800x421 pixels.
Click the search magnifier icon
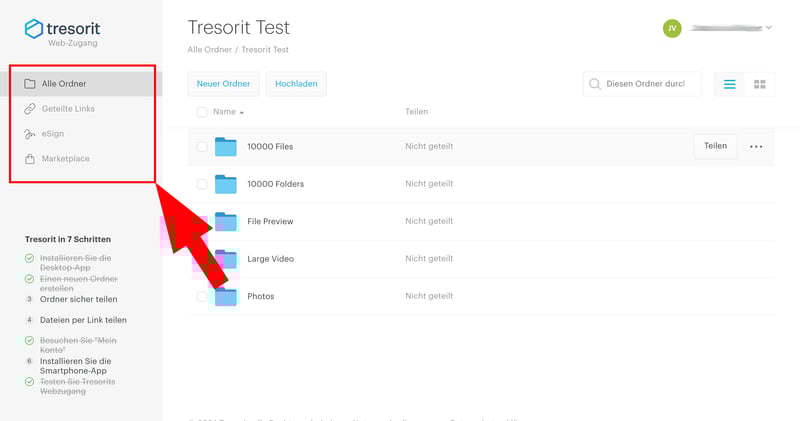click(x=596, y=84)
